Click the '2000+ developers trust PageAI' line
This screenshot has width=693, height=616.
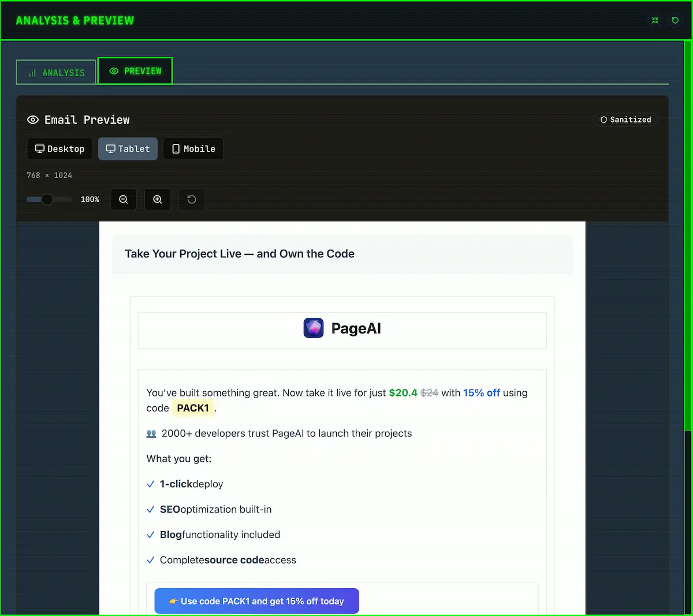280,433
